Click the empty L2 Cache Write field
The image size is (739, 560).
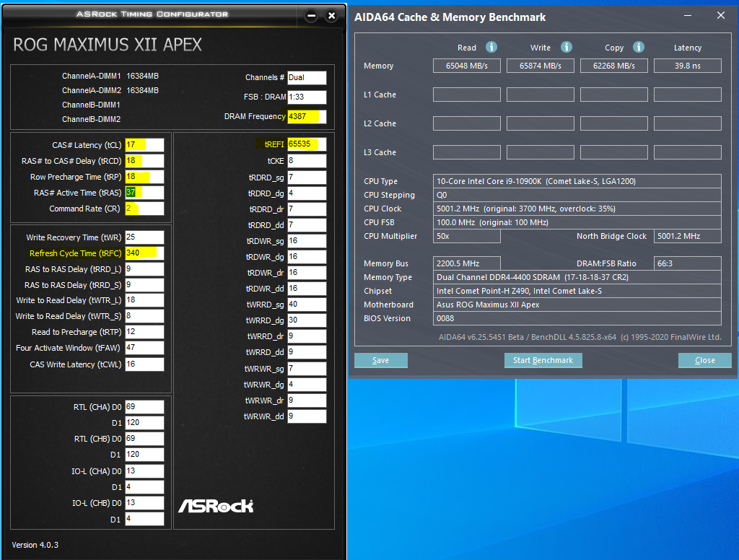coord(540,123)
